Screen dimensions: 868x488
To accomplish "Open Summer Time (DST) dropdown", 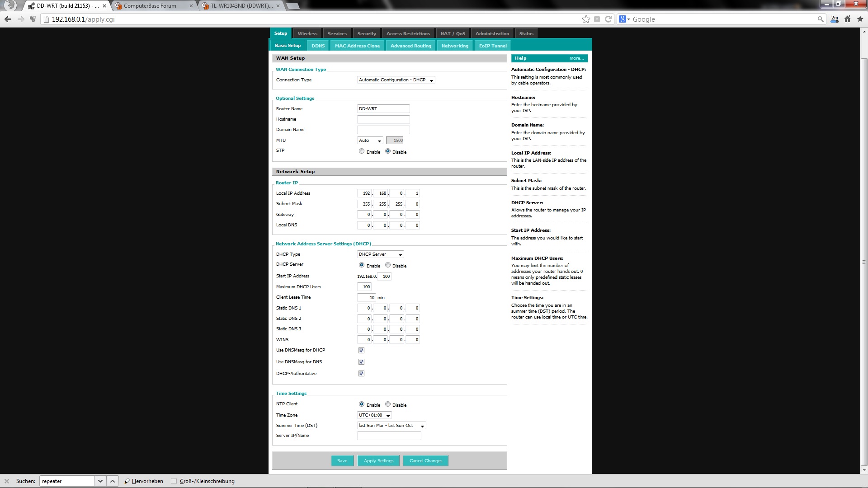I will click(391, 426).
